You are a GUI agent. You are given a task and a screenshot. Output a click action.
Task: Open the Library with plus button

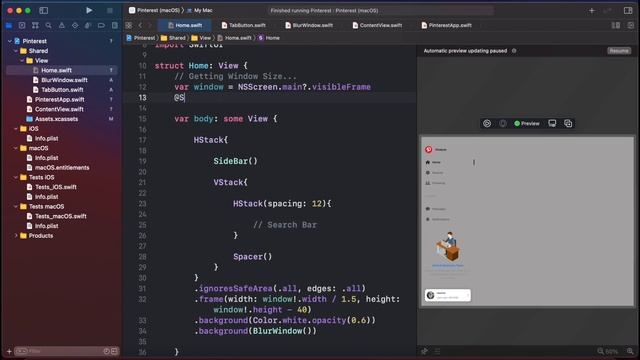point(591,11)
